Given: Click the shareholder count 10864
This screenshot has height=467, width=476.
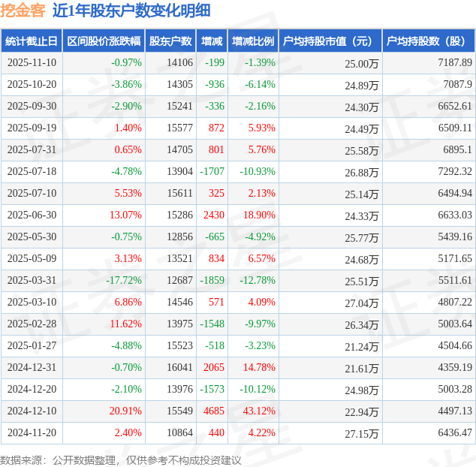Looking at the screenshot, I should point(179,432).
